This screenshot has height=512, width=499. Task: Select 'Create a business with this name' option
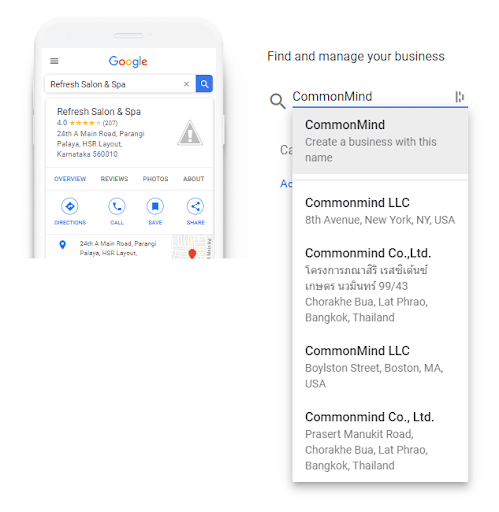380,141
